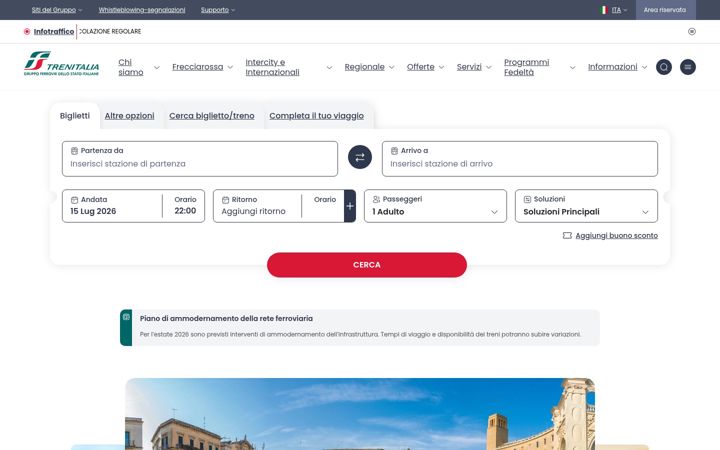Screen dimensions: 720x450
Task: Open the Passeggeri 1 Adulto dropdown
Action: [435, 206]
